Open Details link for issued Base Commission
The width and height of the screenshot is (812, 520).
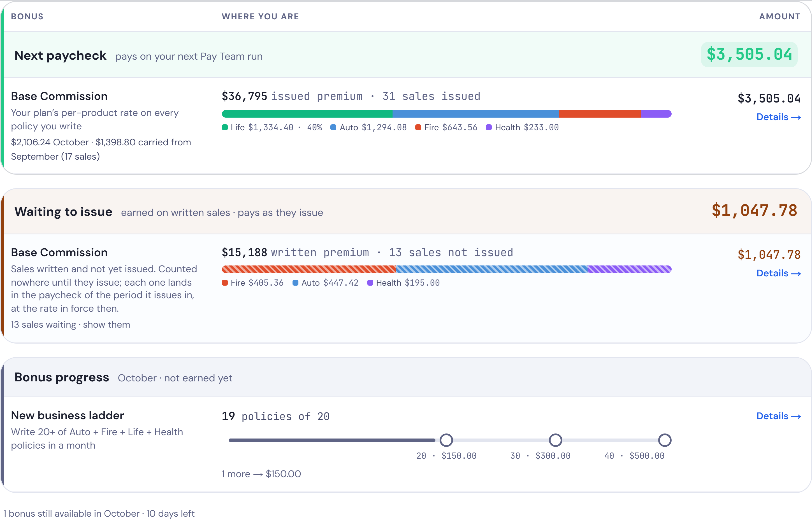tap(778, 117)
